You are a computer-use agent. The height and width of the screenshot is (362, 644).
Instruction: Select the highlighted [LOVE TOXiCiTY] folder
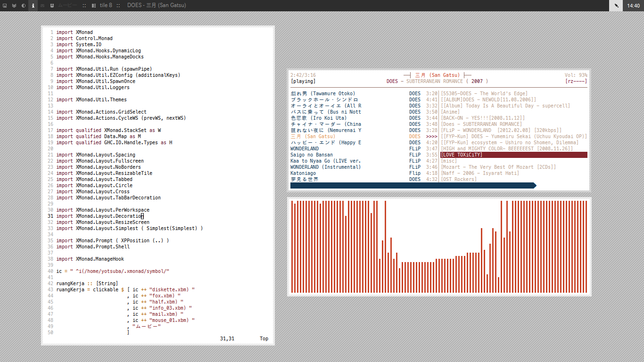(x=514, y=155)
